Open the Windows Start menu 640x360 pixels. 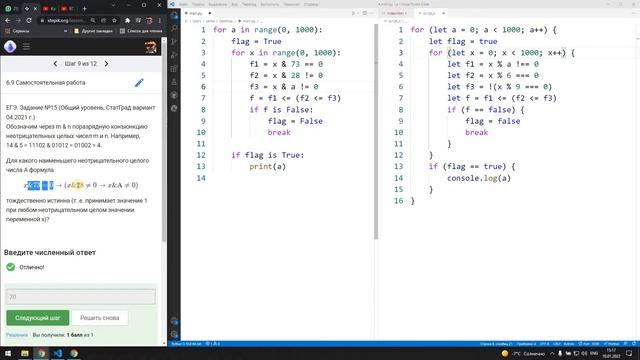[x=8, y=353]
